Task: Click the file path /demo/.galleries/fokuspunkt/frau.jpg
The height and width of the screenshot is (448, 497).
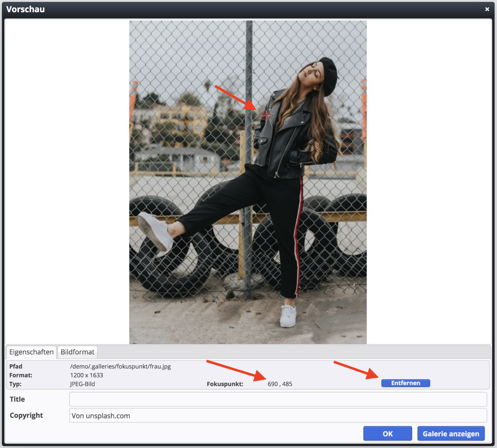Action: pos(120,366)
